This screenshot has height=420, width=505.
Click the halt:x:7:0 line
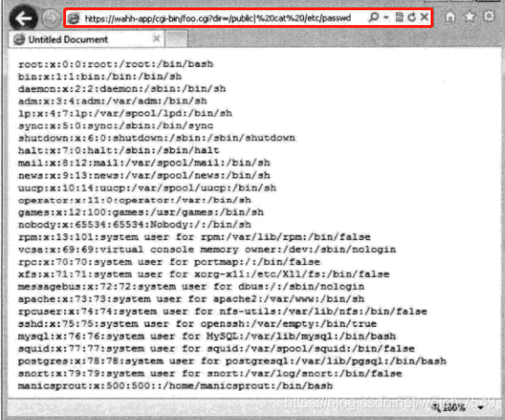118,151
